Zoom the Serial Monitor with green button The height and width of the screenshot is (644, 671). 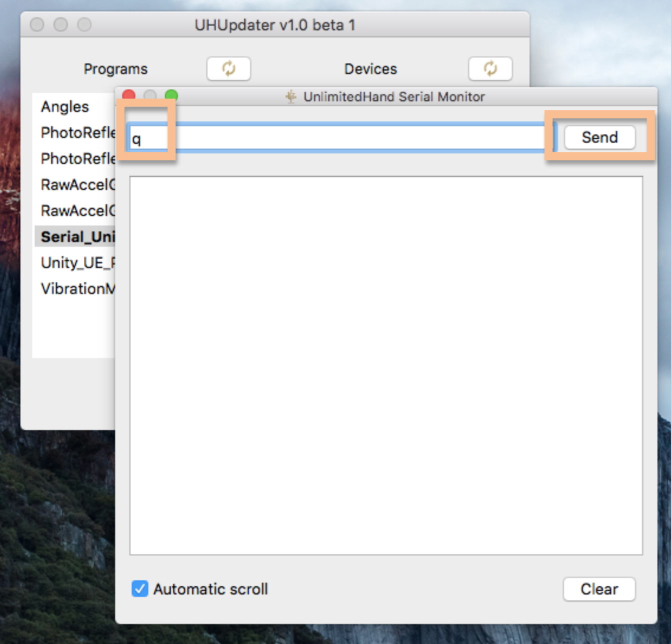[171, 95]
